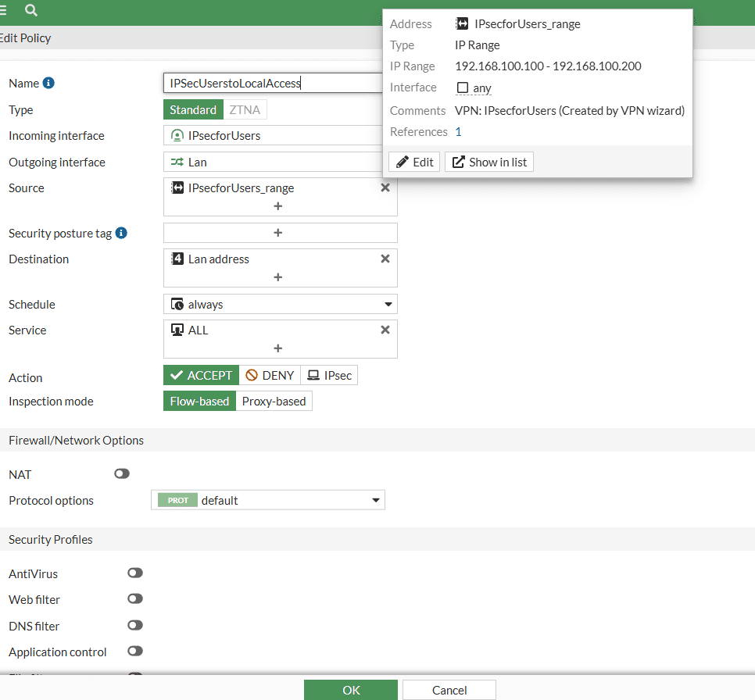The width and height of the screenshot is (755, 700).
Task: Set action to IPsec
Action: (329, 376)
